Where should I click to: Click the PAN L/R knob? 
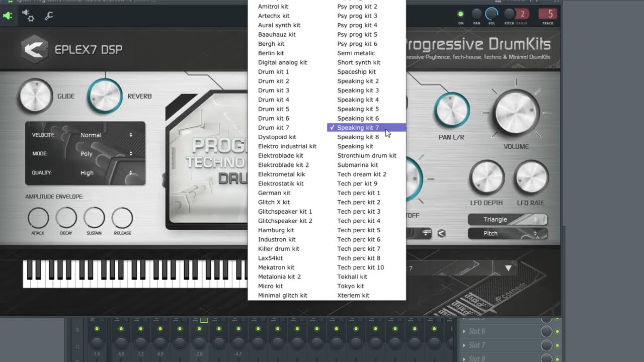(452, 110)
